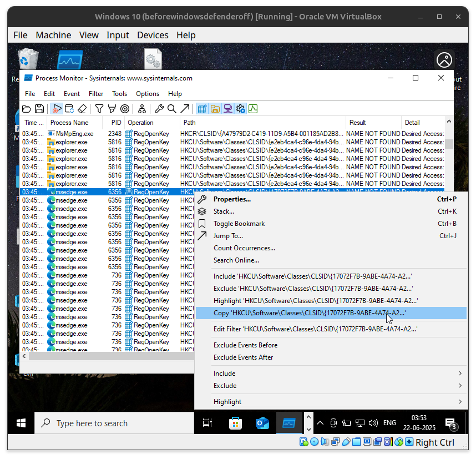Open the Event menu

[72, 94]
